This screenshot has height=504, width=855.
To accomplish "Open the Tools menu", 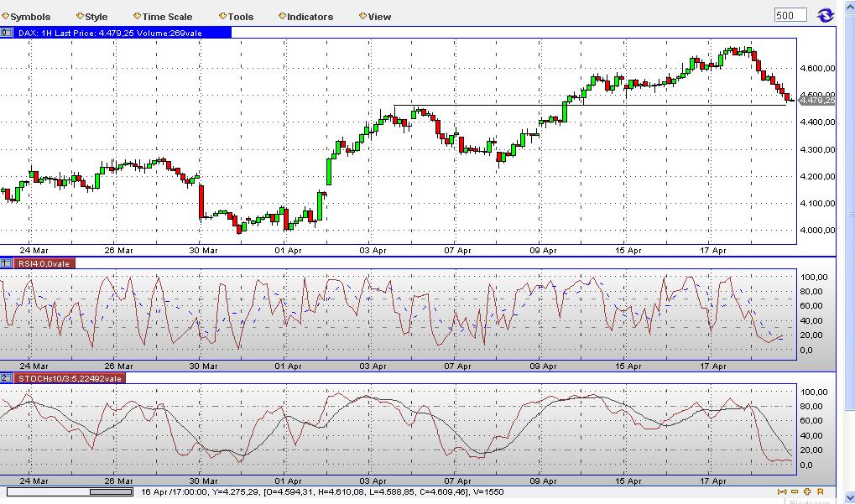I will tap(236, 16).
